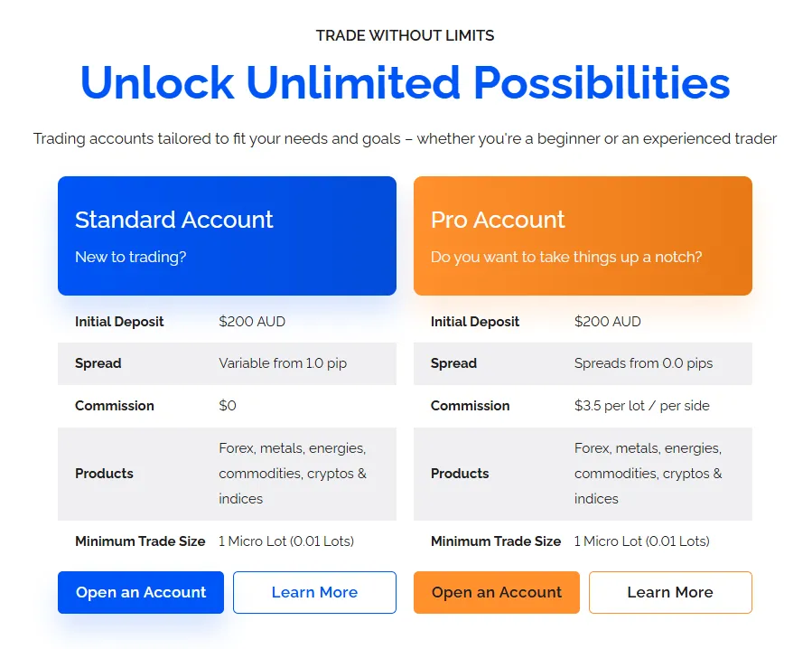Click the 'New to trading?' subtitle

click(131, 257)
